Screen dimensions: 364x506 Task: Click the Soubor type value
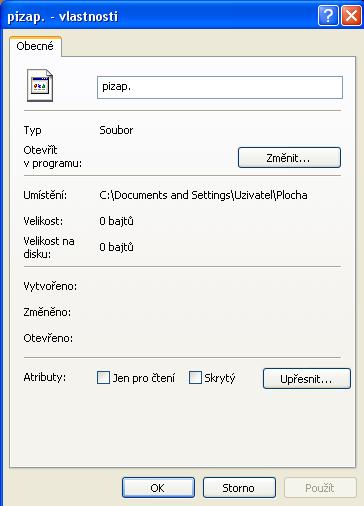click(116, 130)
